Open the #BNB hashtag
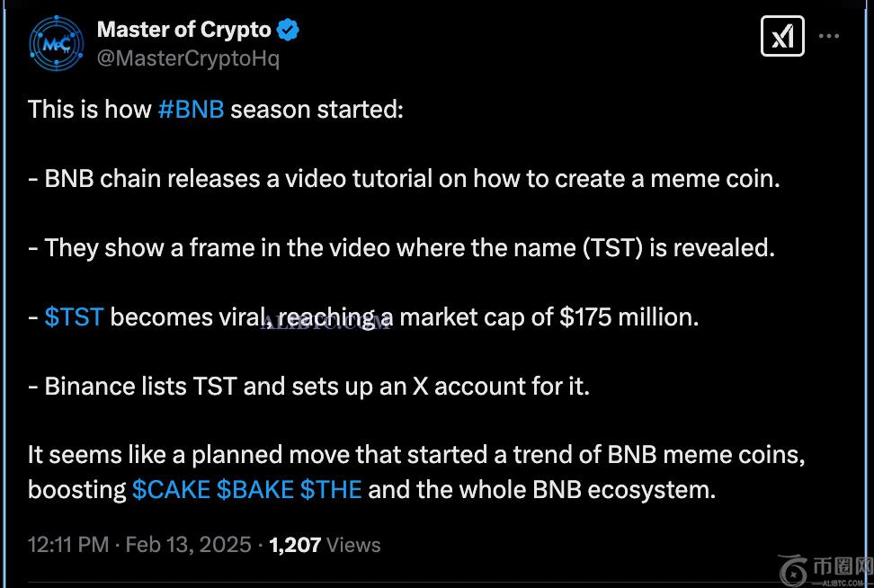 coord(191,110)
